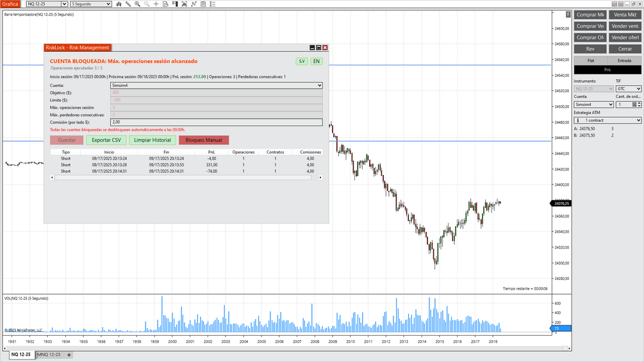Select the trade row with PnL -4,00
The width and height of the screenshot is (644, 362).
click(186, 158)
